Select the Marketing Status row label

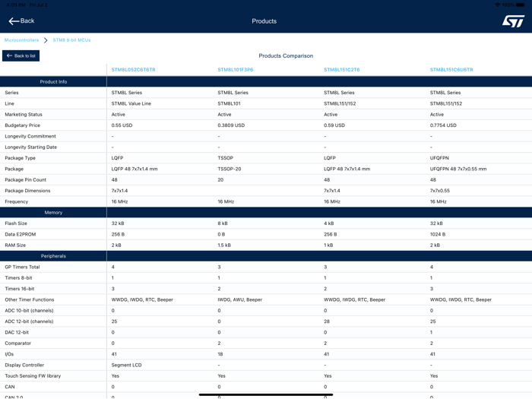point(24,114)
